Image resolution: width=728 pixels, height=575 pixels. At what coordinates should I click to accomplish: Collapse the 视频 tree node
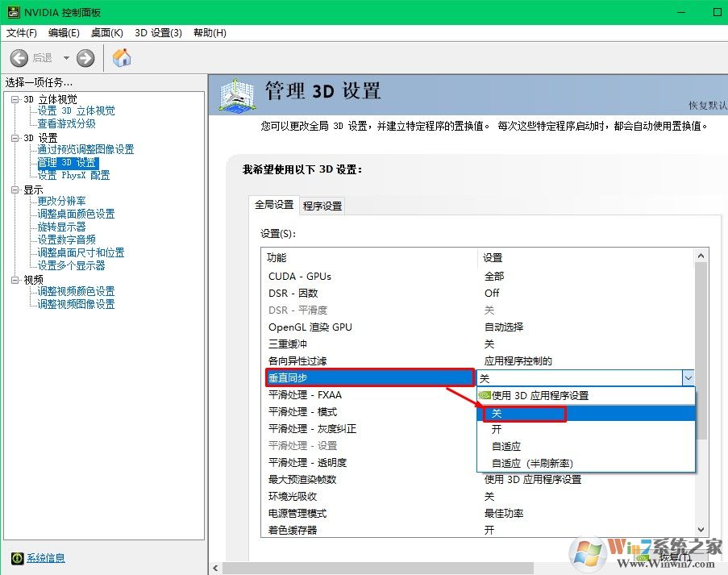(x=15, y=280)
